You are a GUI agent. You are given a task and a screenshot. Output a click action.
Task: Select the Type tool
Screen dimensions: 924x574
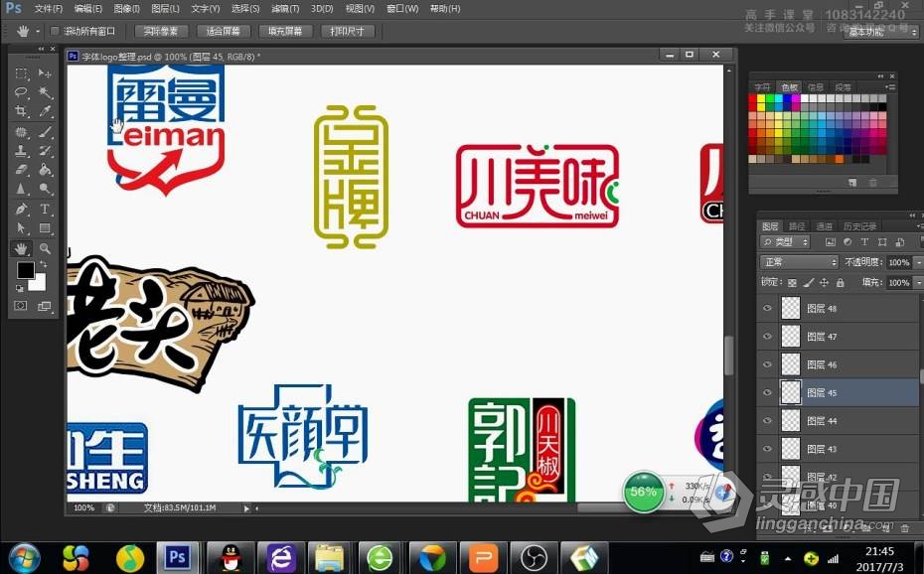[45, 209]
